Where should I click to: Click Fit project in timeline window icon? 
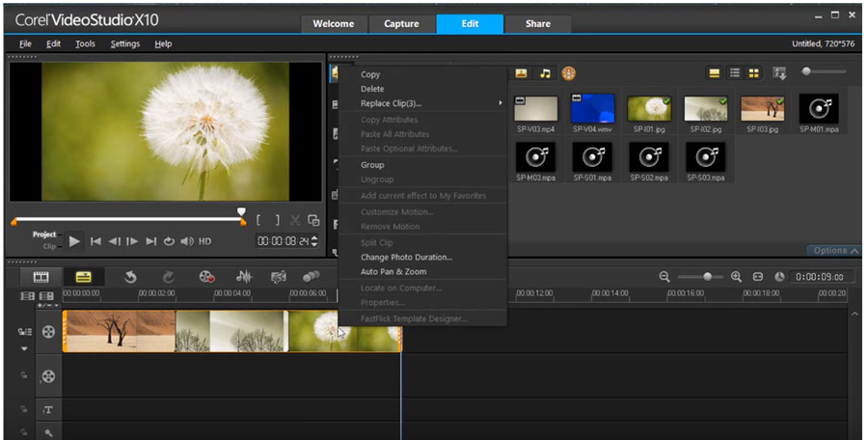click(758, 277)
